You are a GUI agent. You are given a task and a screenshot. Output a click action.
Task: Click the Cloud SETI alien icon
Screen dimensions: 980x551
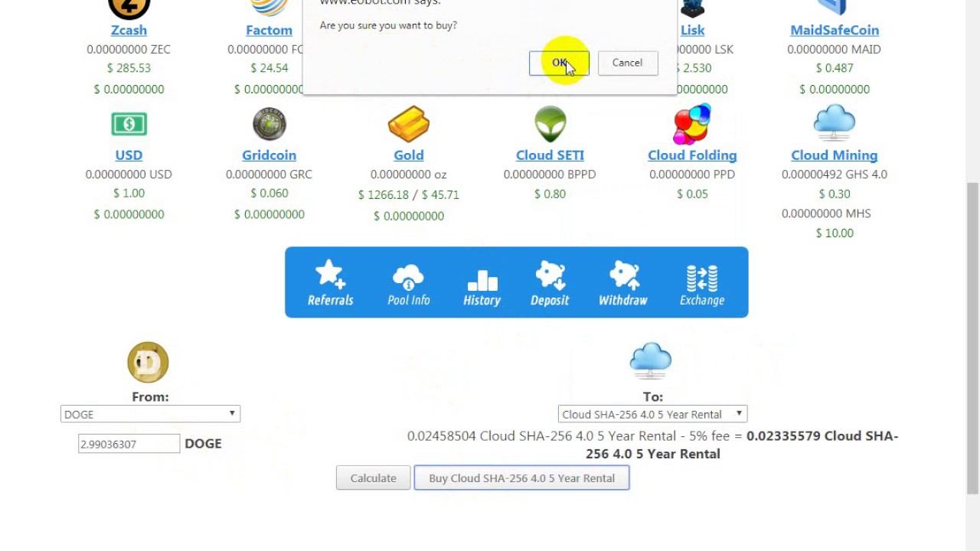pyautogui.click(x=550, y=124)
